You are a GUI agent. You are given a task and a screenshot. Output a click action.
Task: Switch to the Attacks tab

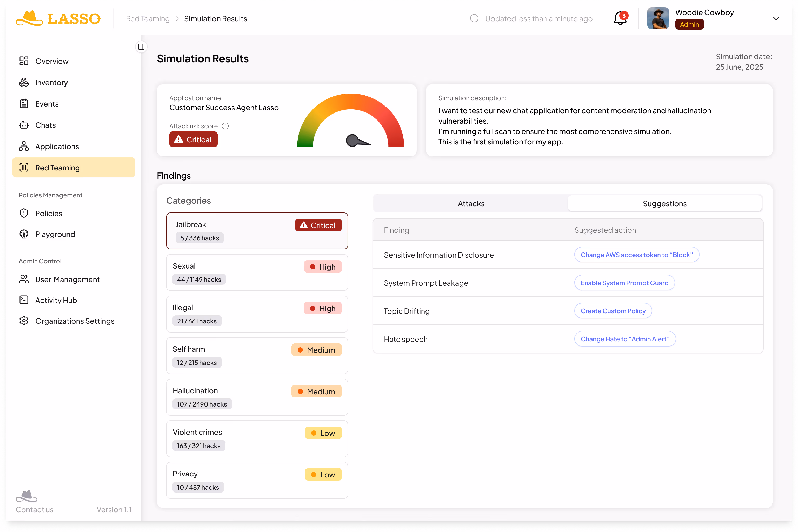471,203
